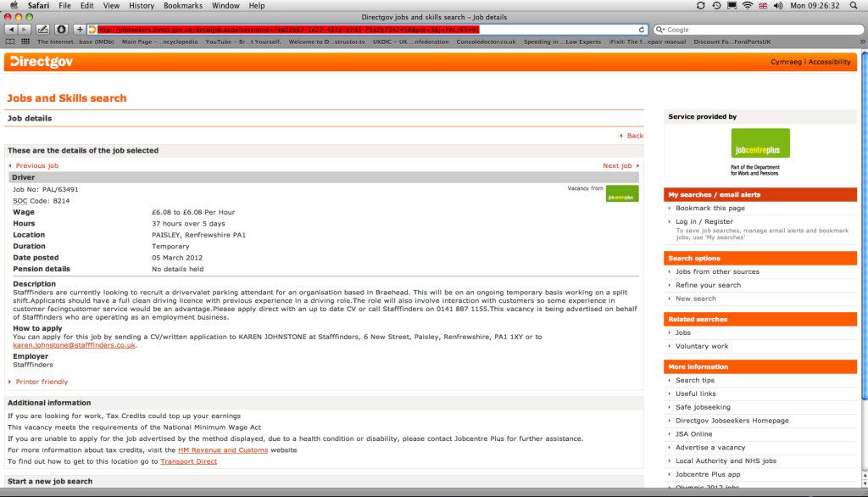
Task: Click Refine your search
Action: point(708,285)
